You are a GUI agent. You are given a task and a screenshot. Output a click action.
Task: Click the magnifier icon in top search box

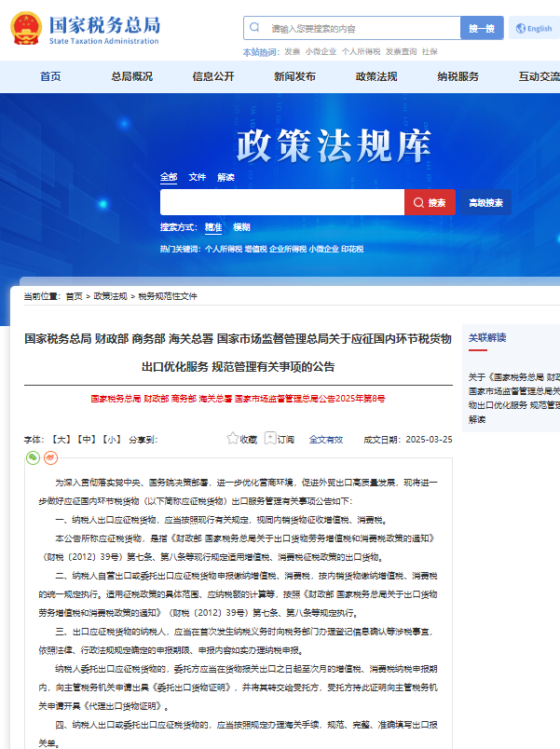coord(254,27)
